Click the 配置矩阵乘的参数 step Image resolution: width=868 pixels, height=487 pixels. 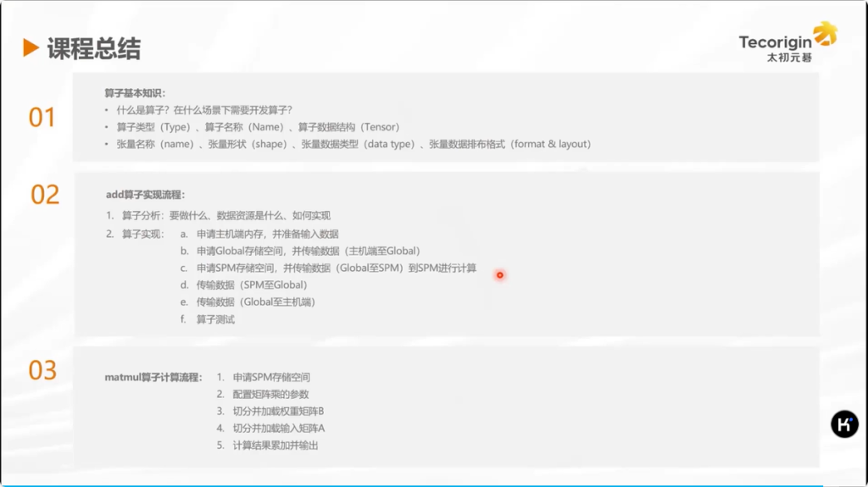[x=270, y=394]
